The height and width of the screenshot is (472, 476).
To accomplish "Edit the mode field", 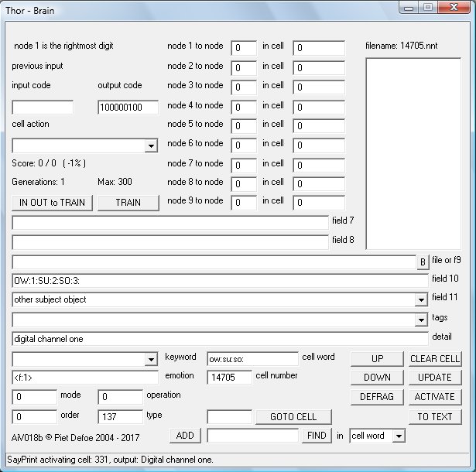I will (x=34, y=397).
